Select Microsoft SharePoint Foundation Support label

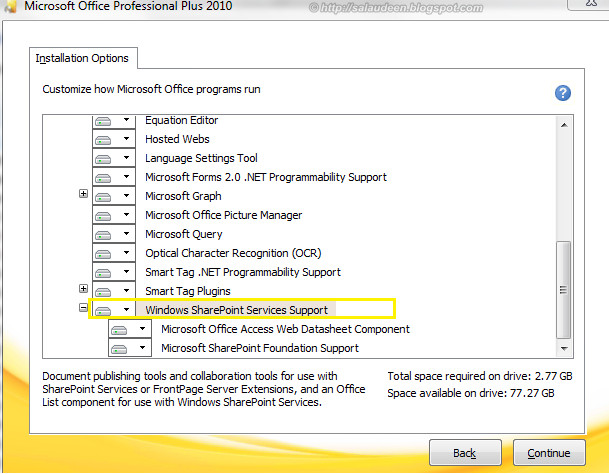click(x=260, y=348)
